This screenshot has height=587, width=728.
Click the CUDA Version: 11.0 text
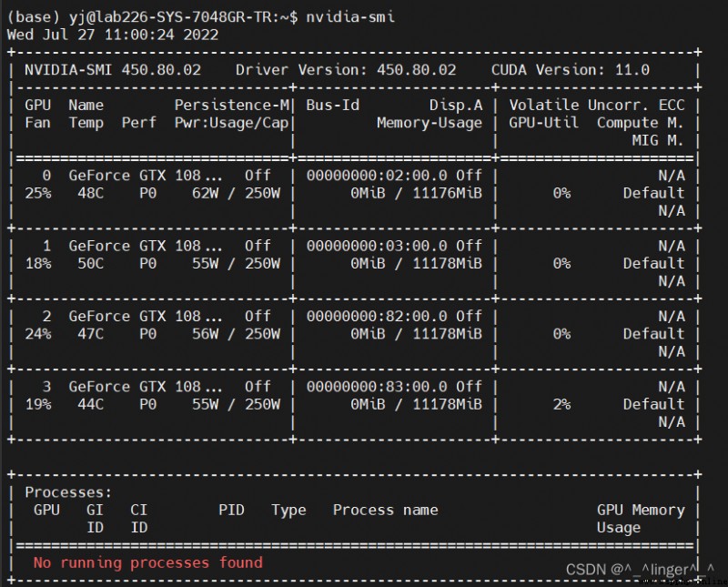tap(571, 70)
